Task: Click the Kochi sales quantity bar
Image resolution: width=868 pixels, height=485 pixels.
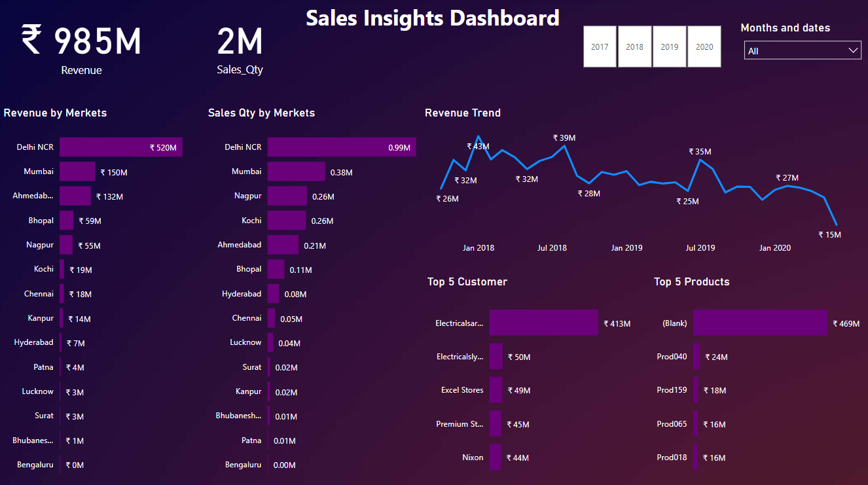Action: point(286,221)
